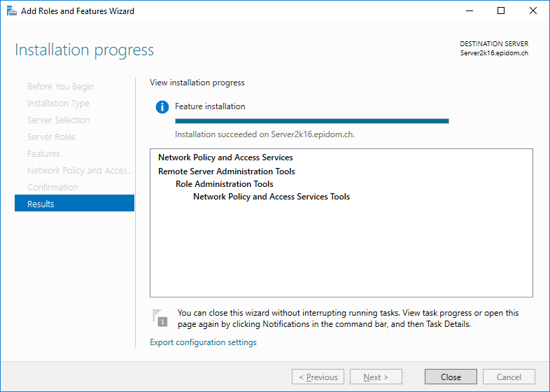Maximize the wizard window
This screenshot has height=392, width=550.
coord(501,11)
